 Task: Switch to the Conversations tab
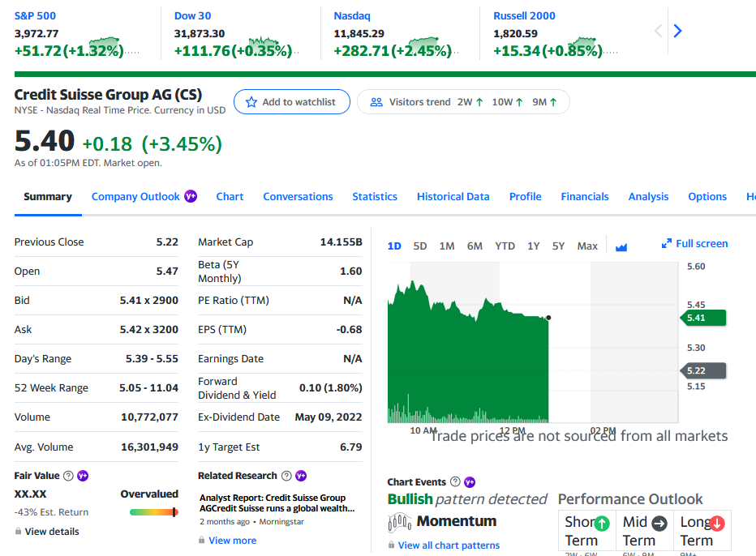pyautogui.click(x=298, y=197)
